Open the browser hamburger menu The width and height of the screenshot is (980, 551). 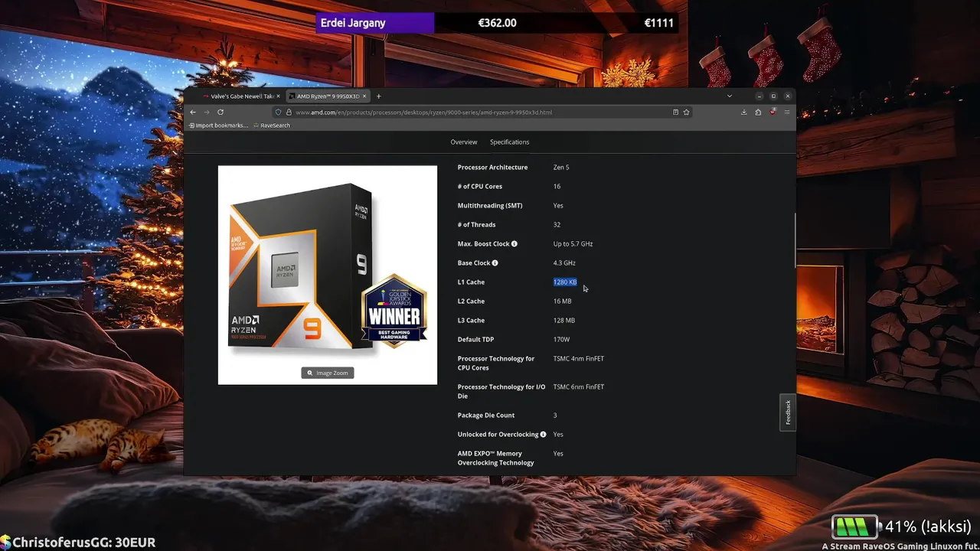coord(787,112)
